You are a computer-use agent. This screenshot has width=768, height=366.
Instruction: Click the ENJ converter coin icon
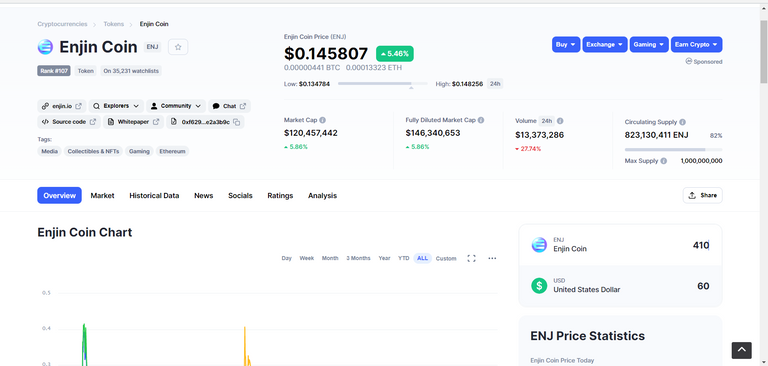tap(539, 245)
